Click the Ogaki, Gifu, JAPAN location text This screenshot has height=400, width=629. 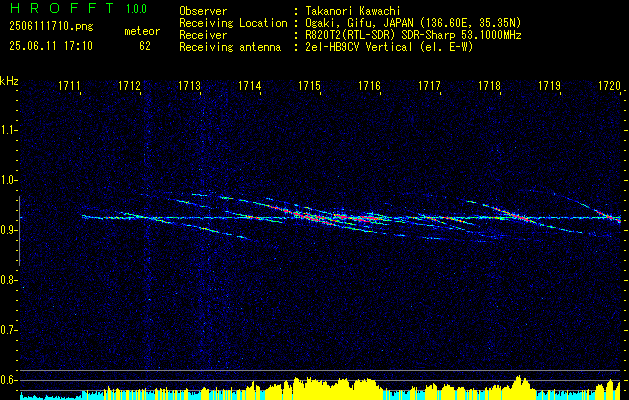coord(413,23)
